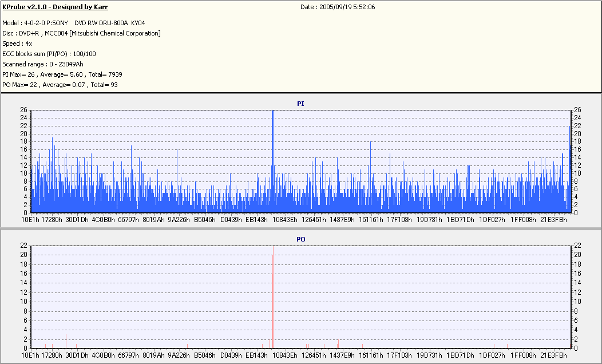602x364 pixels.
Task: Select the scan date '2005/09/19 5:52:06'
Action: pyautogui.click(x=347, y=7)
